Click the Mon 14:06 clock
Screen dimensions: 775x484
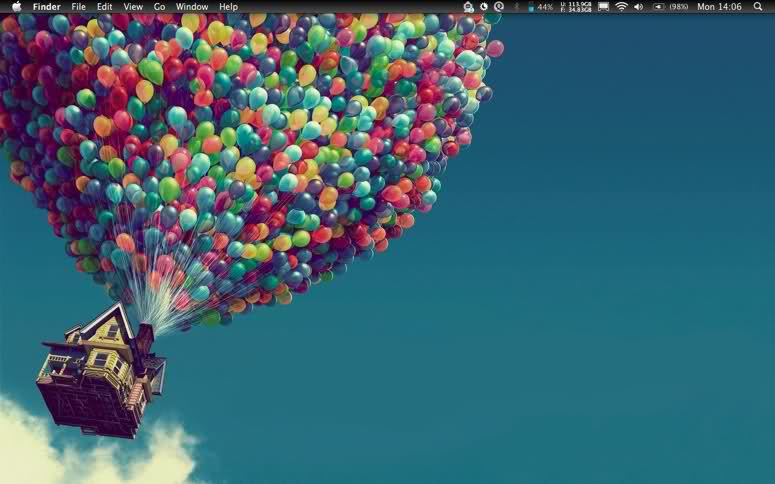[x=719, y=7]
